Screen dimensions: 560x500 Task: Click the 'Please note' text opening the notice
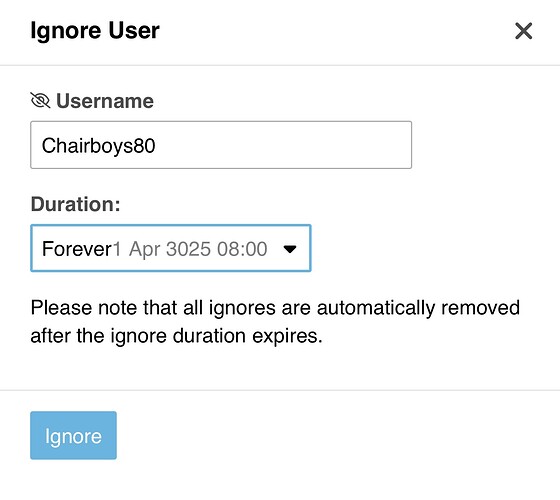pyautogui.click(x=84, y=308)
